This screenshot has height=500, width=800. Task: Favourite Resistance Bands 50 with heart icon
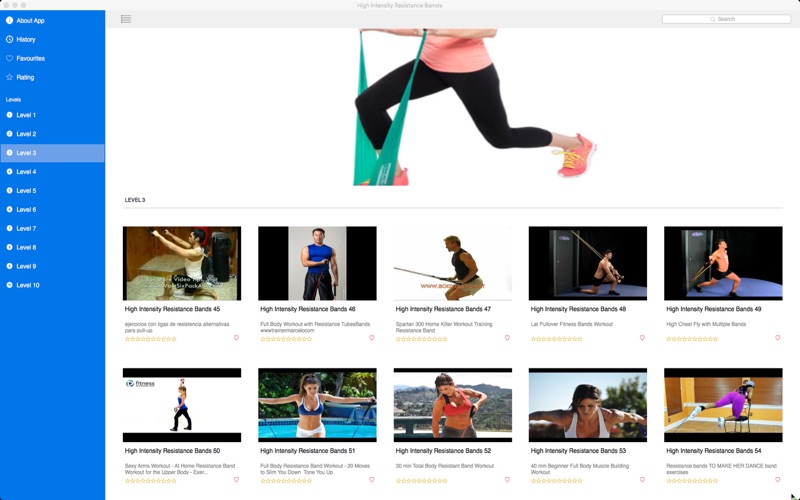236,480
